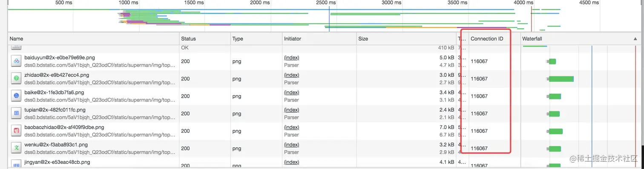Select the jingyan@2x file icon

coord(16,164)
